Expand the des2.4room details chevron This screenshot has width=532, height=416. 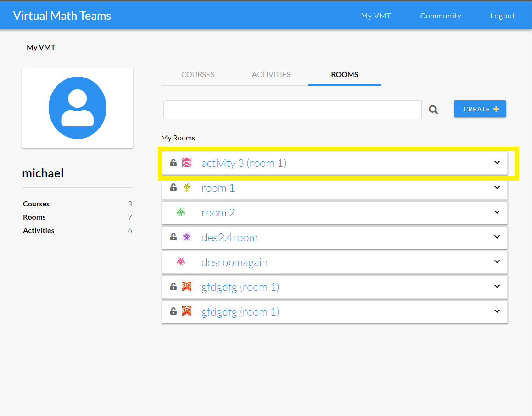pyautogui.click(x=497, y=237)
